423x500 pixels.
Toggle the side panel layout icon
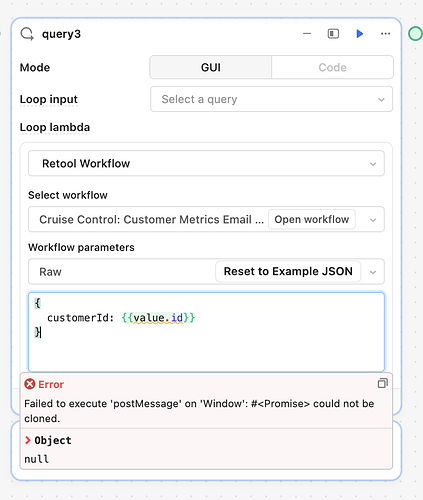pyautogui.click(x=333, y=34)
